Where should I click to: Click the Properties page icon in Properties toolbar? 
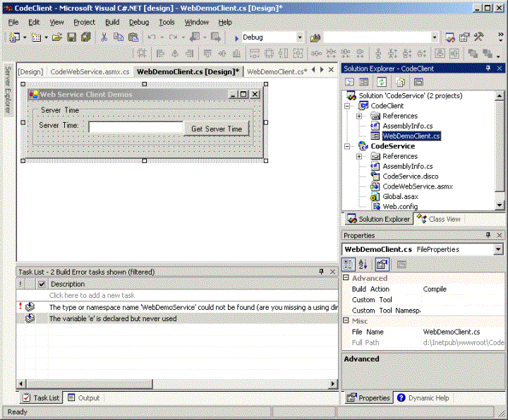click(x=382, y=265)
